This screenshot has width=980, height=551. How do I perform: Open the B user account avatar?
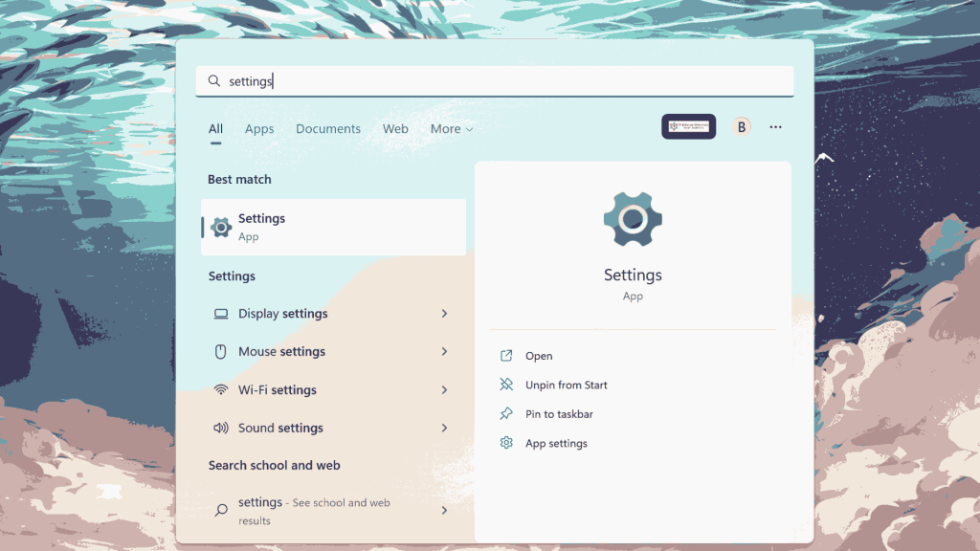point(742,127)
